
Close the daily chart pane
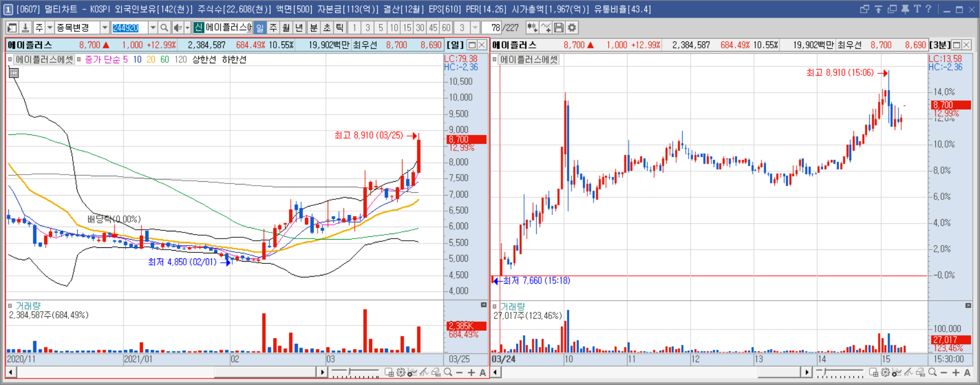point(482,45)
